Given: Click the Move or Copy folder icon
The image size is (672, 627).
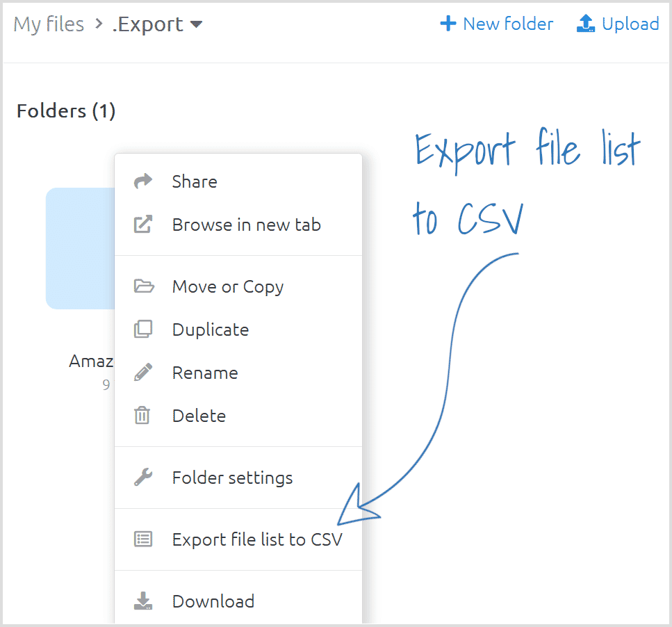Looking at the screenshot, I should [x=143, y=286].
